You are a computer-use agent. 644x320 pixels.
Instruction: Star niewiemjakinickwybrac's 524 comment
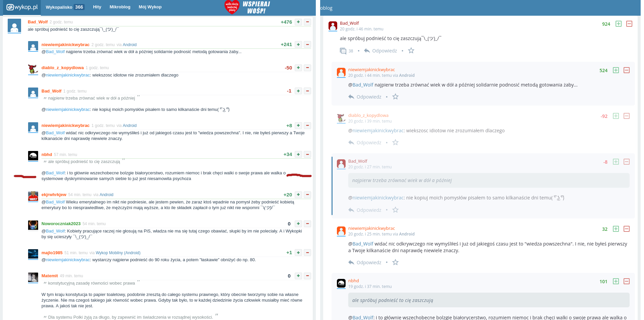click(x=395, y=97)
